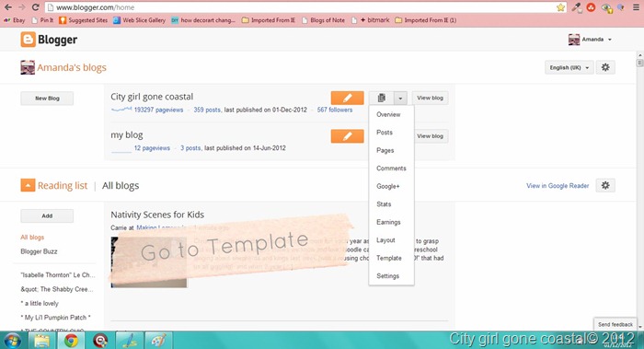The image size is (644, 349).
Task: Open the Web Slice Gallery bookmark
Action: pos(140,19)
